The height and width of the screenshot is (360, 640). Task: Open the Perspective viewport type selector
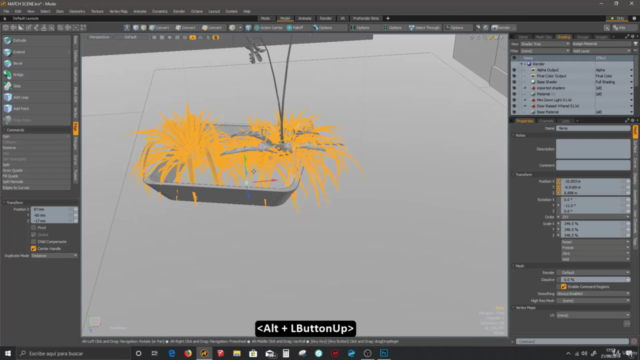pyautogui.click(x=100, y=37)
